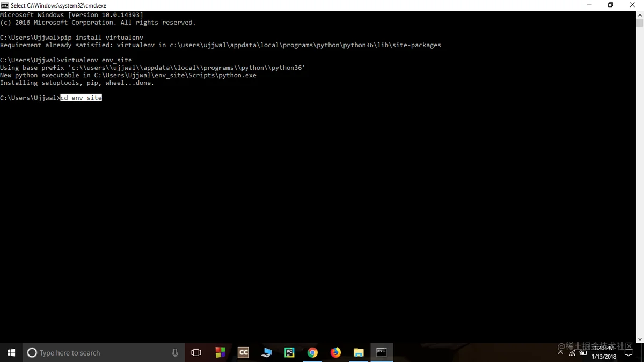Open Firefox browser from taskbar
The height and width of the screenshot is (362, 644).
pos(335,352)
